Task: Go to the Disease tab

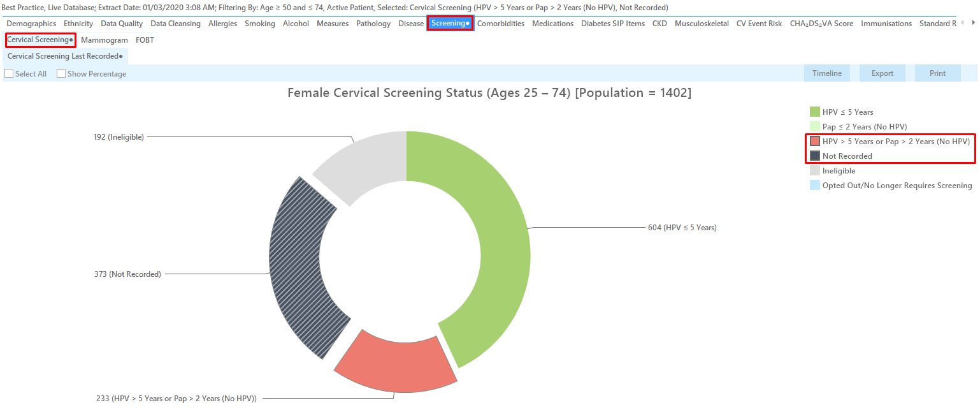Action: (411, 24)
